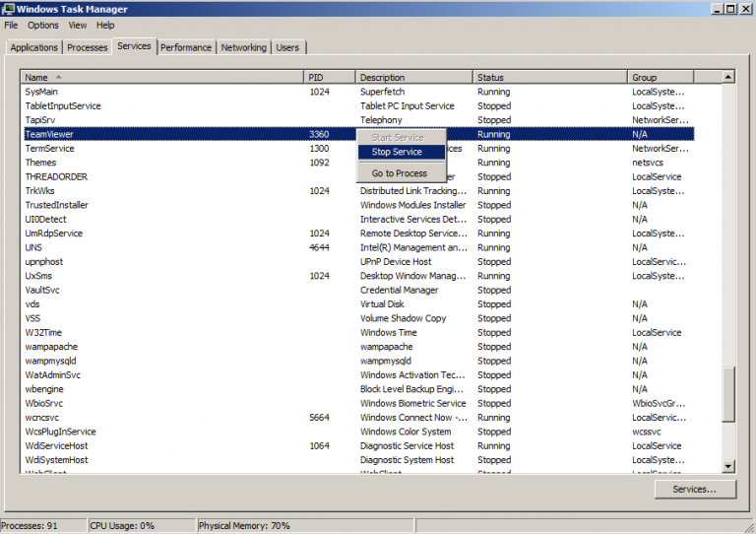The width and height of the screenshot is (756, 534).
Task: Click the Services... button
Action: coord(695,489)
